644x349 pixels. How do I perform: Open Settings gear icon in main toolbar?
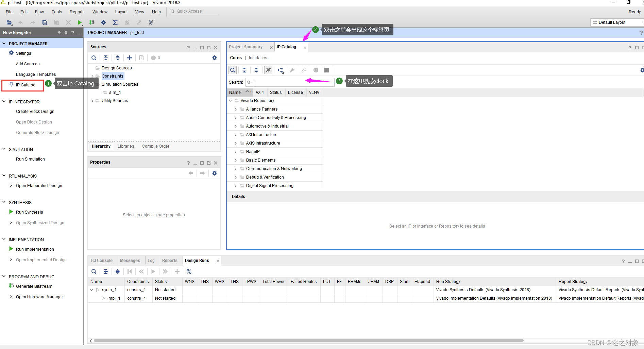coord(103,22)
